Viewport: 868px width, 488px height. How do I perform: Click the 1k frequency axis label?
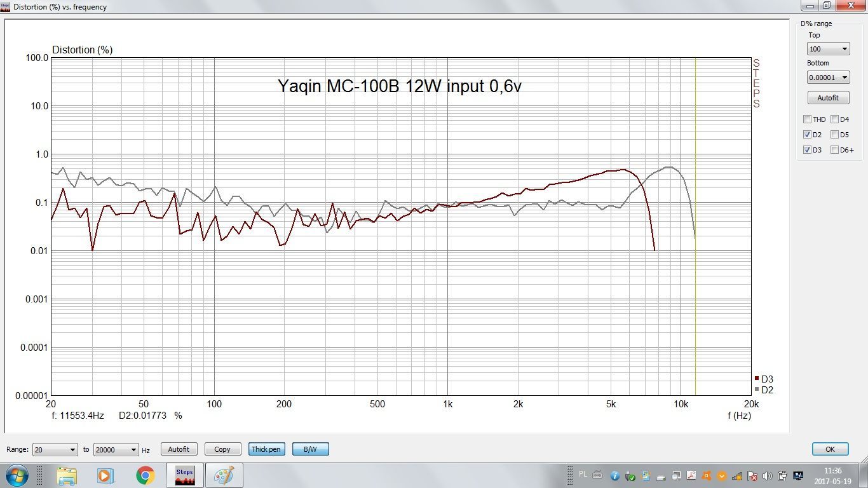(447, 404)
